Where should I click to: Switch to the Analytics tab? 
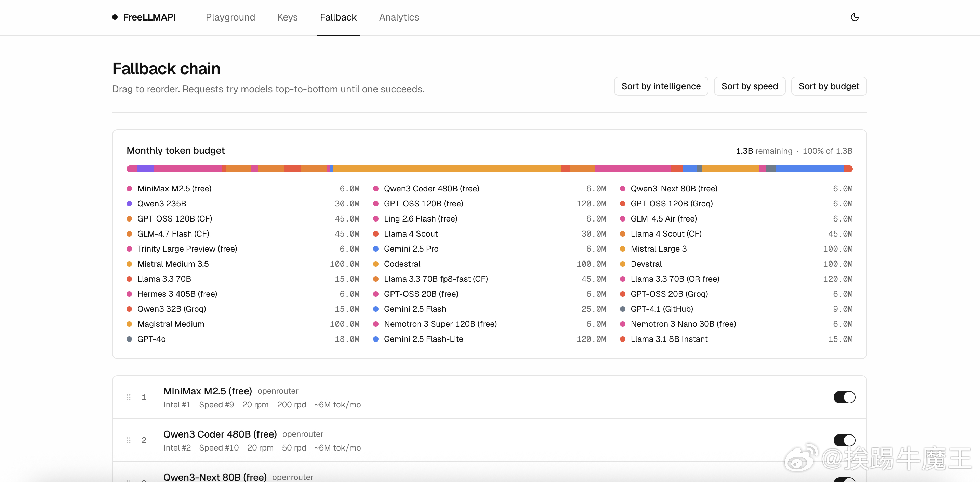[399, 17]
